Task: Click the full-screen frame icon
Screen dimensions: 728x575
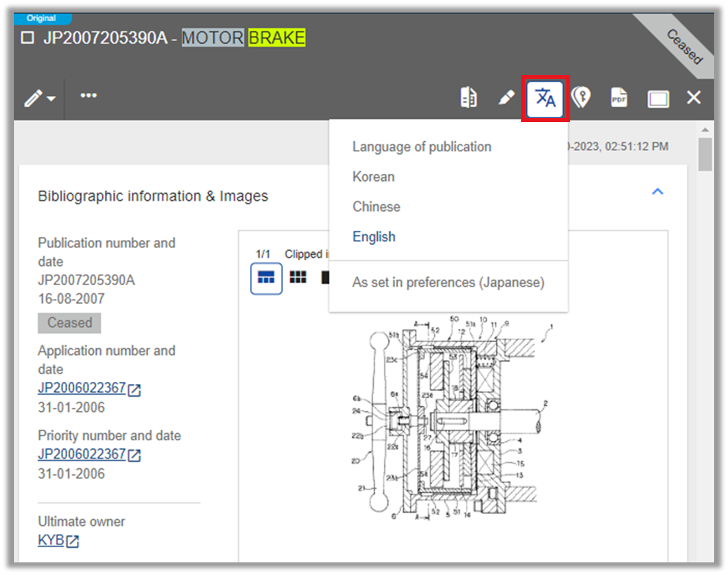Action: point(658,97)
